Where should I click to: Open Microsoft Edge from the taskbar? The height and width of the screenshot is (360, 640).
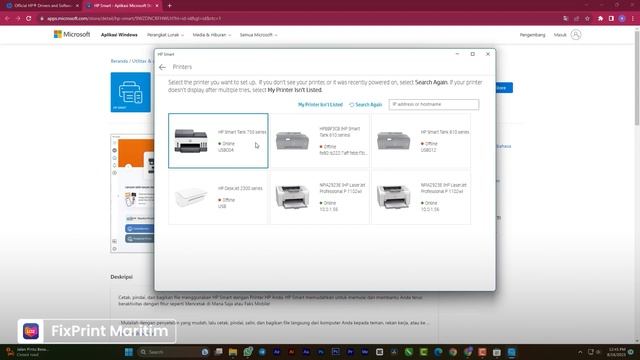coord(438,352)
